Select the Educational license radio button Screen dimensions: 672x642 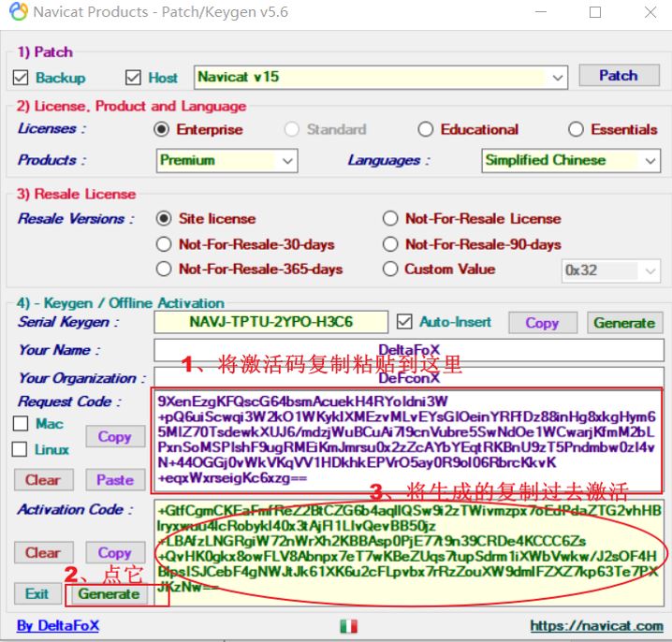coord(426,129)
